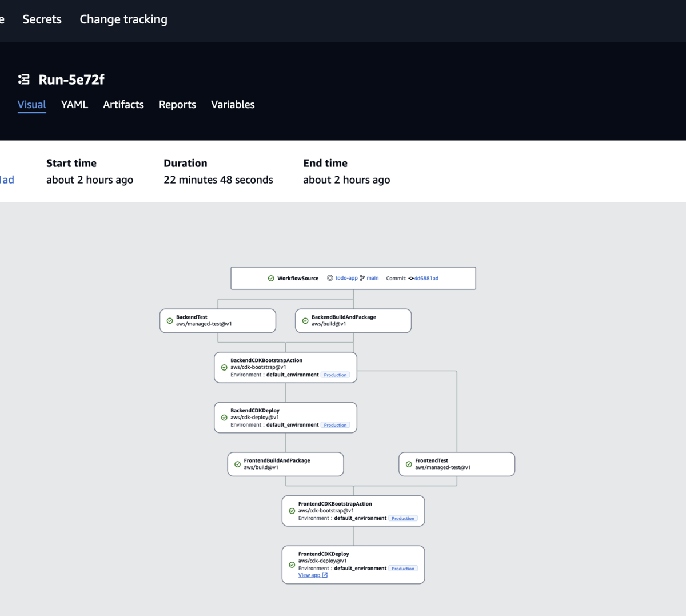Select the Variables tab
Image resolution: width=686 pixels, height=616 pixels.
point(233,105)
